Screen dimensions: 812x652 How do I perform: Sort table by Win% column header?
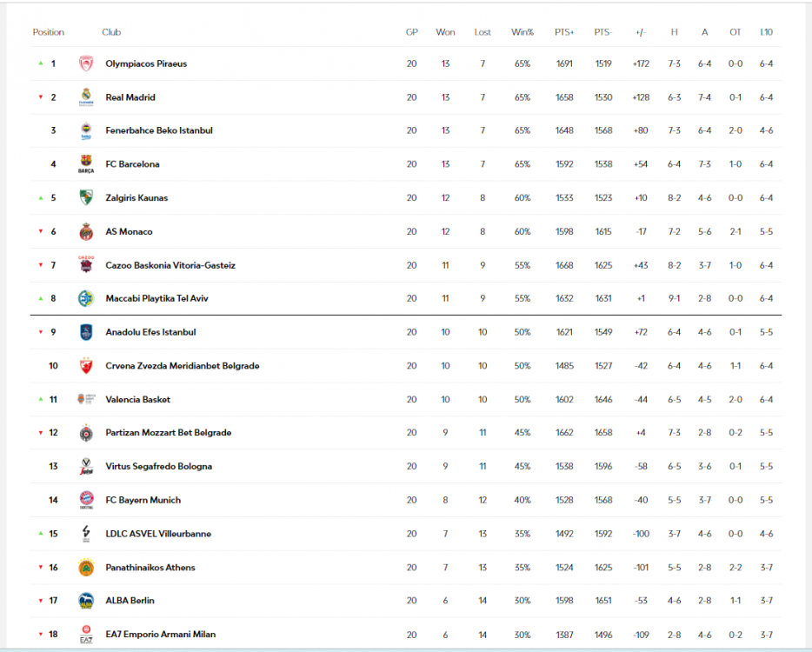[522, 32]
